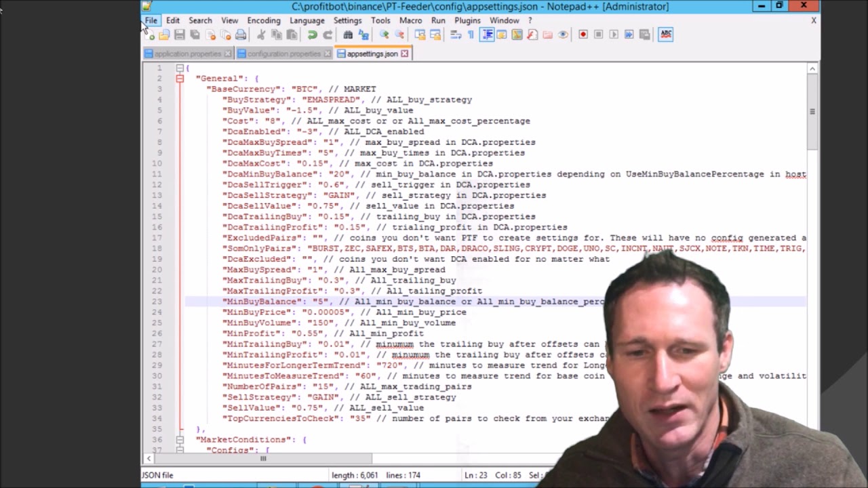
Task: Toggle synchronize vertical scrolling icon
Action: click(420, 35)
